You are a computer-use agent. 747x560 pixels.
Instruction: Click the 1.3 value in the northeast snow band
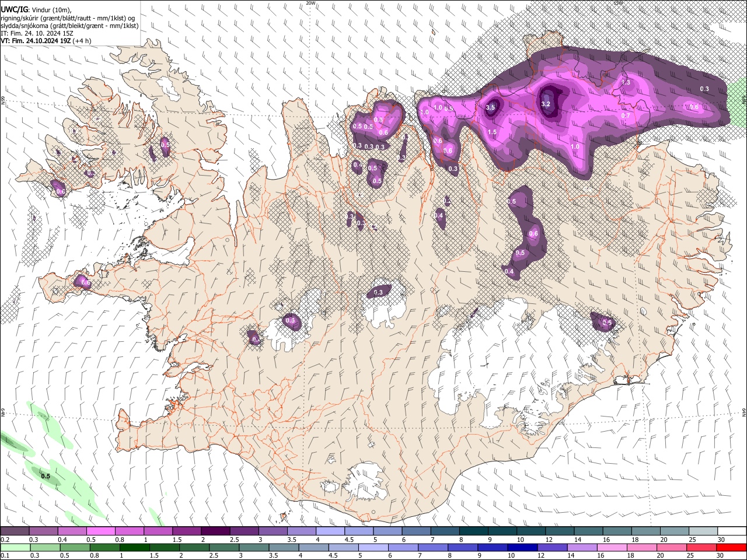[x=626, y=83]
